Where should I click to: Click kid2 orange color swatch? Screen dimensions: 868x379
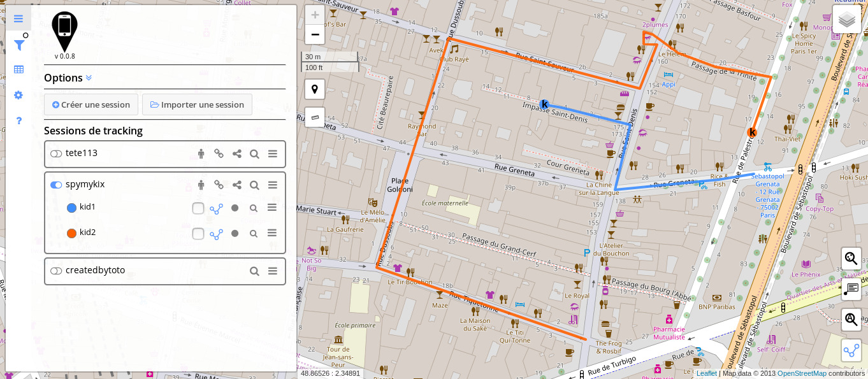point(71,233)
